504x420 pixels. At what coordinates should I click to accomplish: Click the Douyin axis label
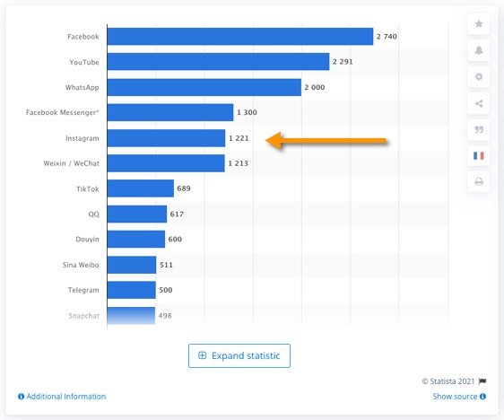coord(87,240)
